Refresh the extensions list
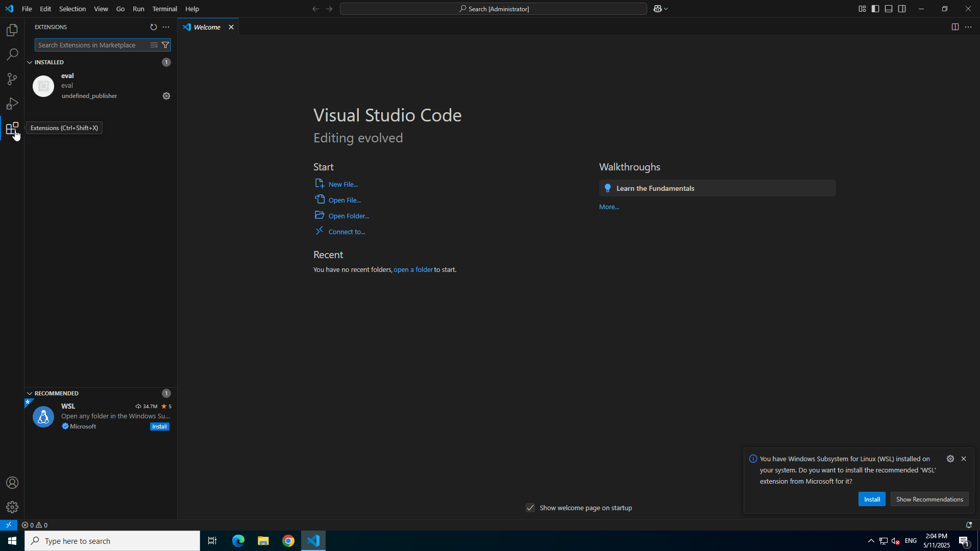 [153, 27]
